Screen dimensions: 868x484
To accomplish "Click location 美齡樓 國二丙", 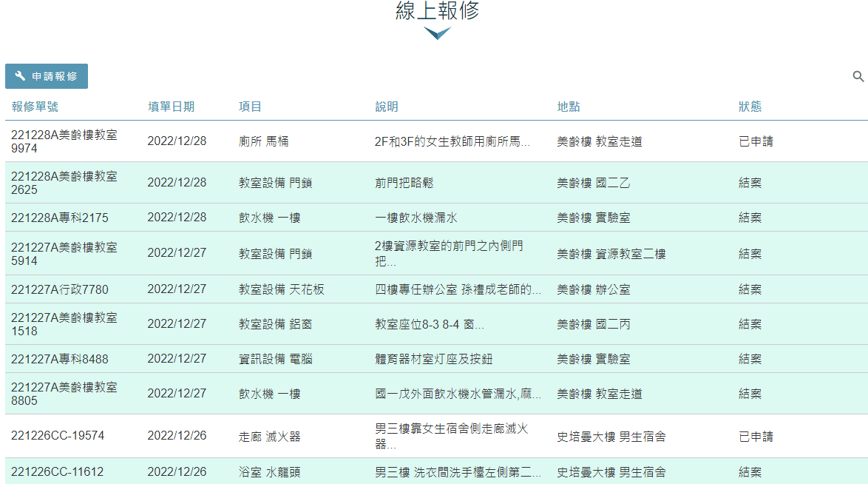I will click(594, 324).
